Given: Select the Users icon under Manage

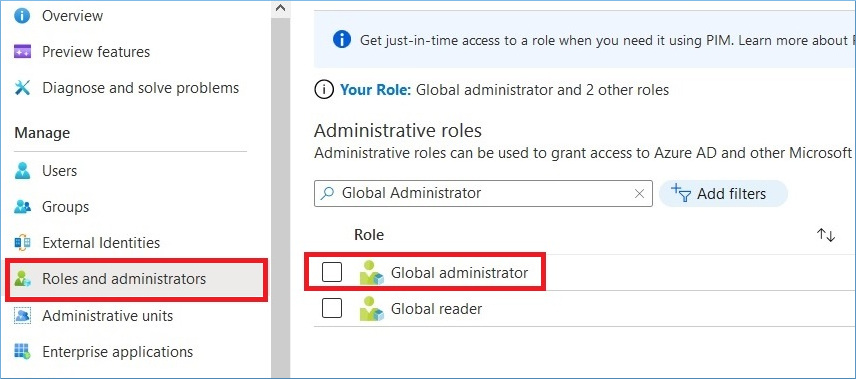Looking at the screenshot, I should coord(22,170).
